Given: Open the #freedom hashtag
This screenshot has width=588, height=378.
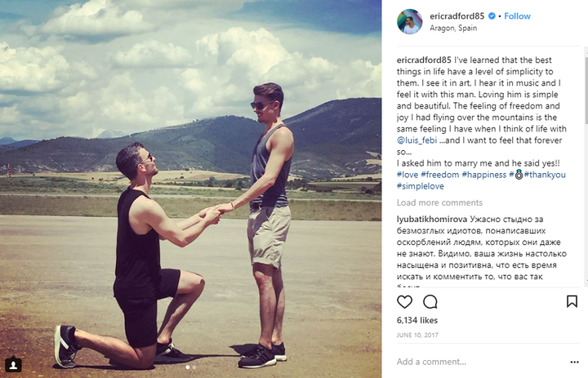Looking at the screenshot, I should click(440, 175).
